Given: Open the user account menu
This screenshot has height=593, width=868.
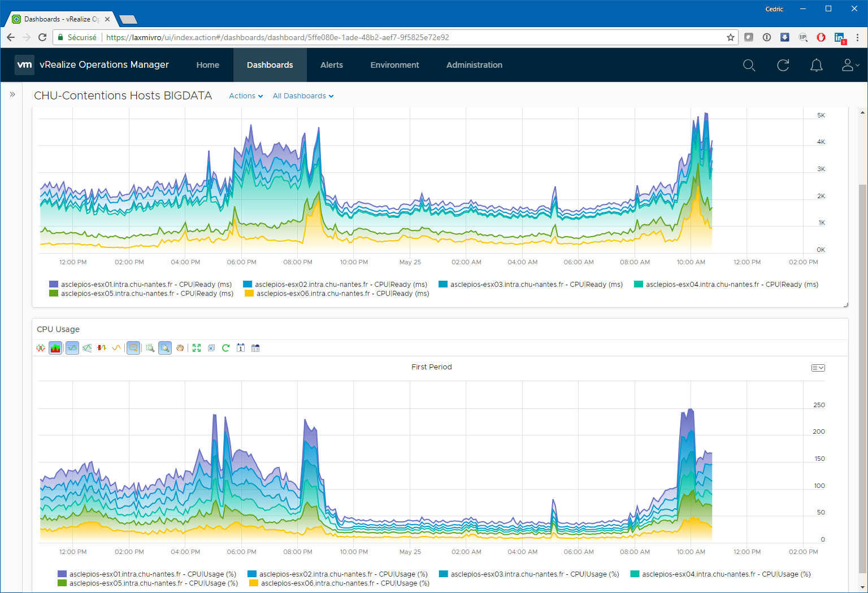Looking at the screenshot, I should [x=850, y=65].
